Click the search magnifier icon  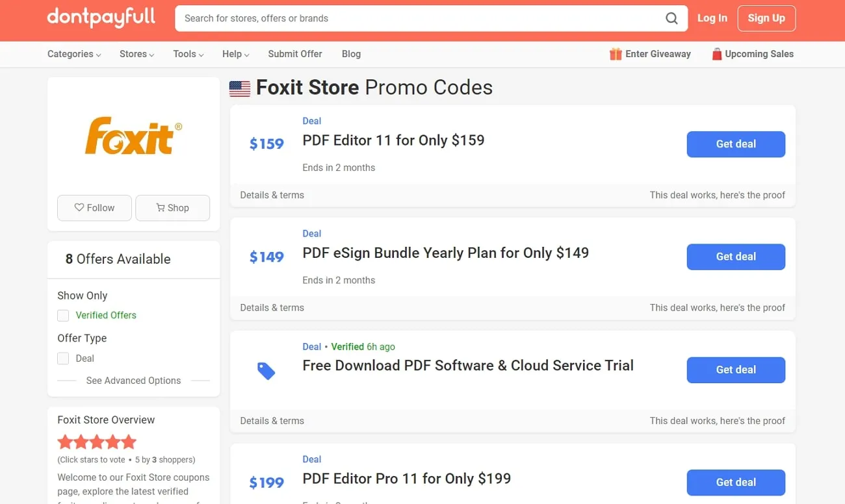click(671, 18)
